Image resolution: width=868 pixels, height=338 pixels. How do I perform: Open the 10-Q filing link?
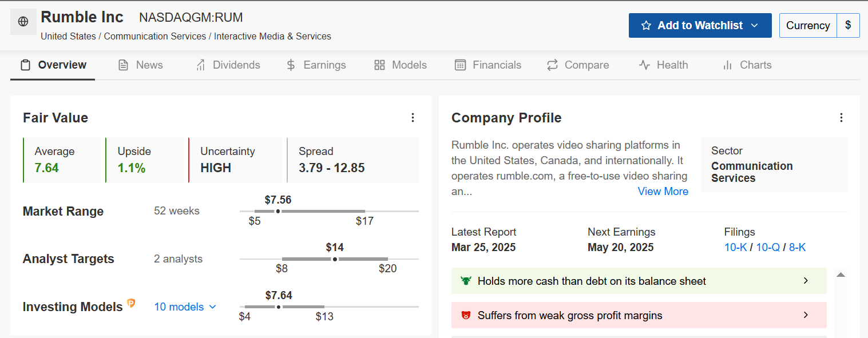coord(768,248)
